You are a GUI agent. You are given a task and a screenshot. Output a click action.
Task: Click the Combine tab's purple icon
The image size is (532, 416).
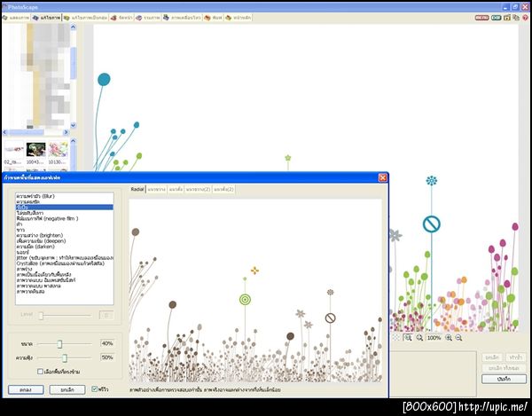tap(139, 18)
